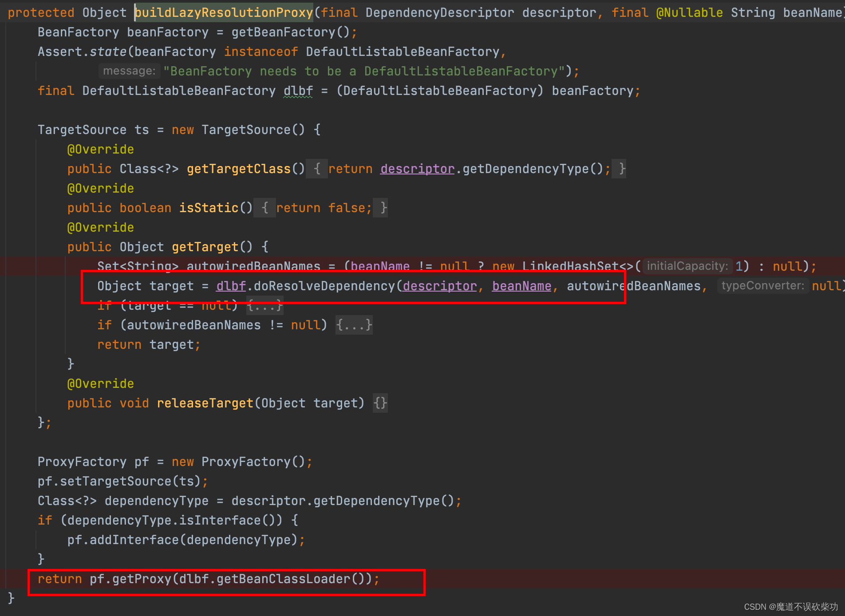Click the autowiredBeanNames variable declaration

[253, 266]
